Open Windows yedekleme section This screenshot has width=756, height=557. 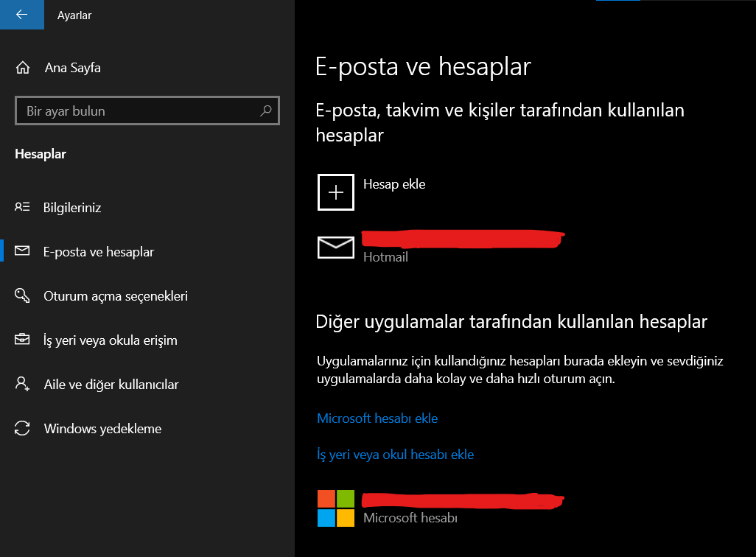tap(102, 429)
